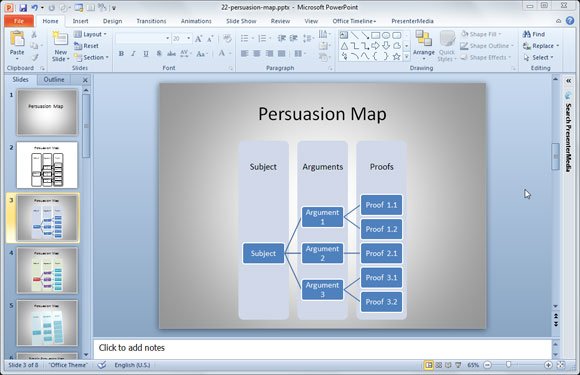Click the Save icon in quick access toolbar
The height and width of the screenshot is (375, 580).
tap(23, 7)
